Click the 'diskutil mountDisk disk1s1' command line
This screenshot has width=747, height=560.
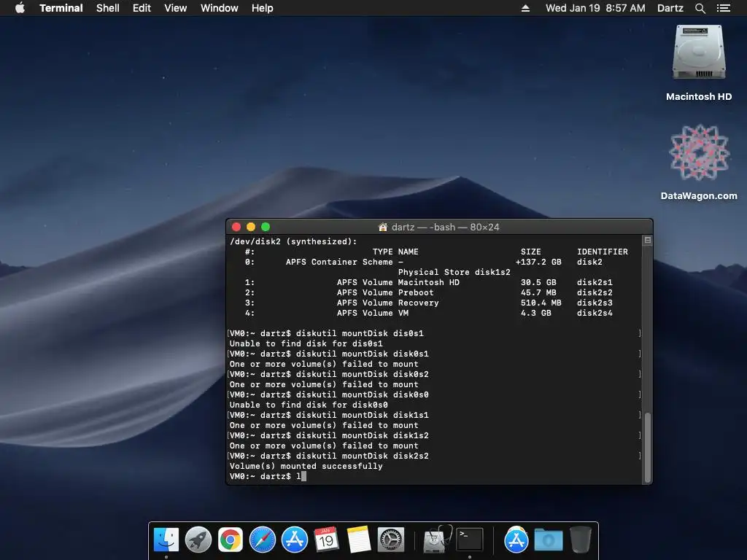(x=329, y=415)
